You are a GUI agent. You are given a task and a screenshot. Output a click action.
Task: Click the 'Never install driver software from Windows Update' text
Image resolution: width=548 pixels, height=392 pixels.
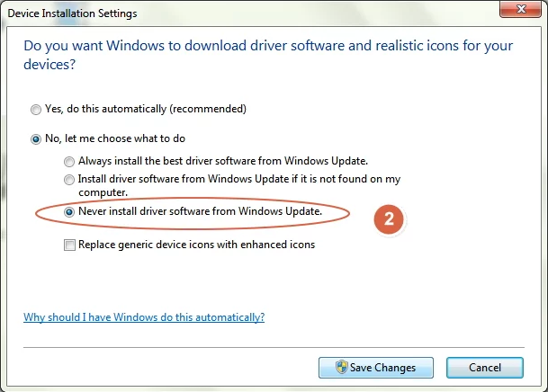201,211
